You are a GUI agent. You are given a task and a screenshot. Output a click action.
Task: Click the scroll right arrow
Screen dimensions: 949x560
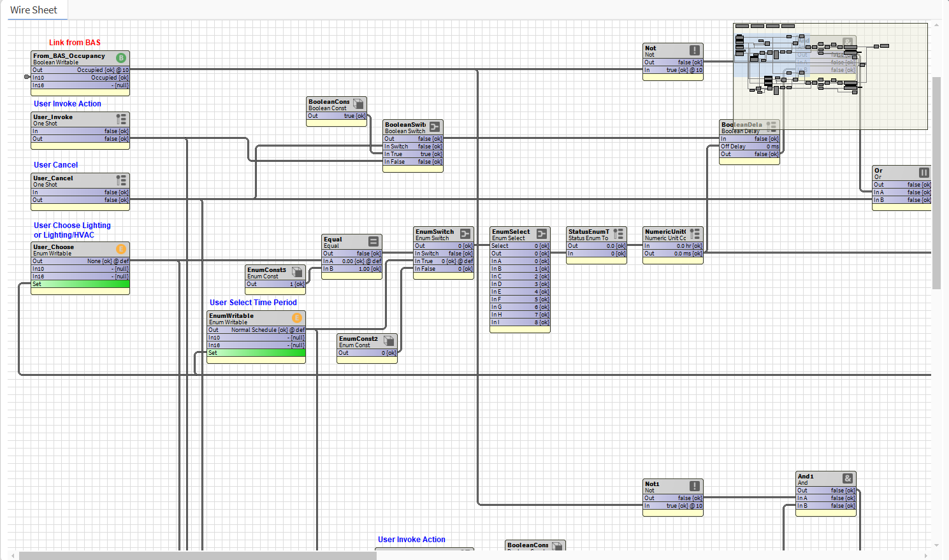926,556
